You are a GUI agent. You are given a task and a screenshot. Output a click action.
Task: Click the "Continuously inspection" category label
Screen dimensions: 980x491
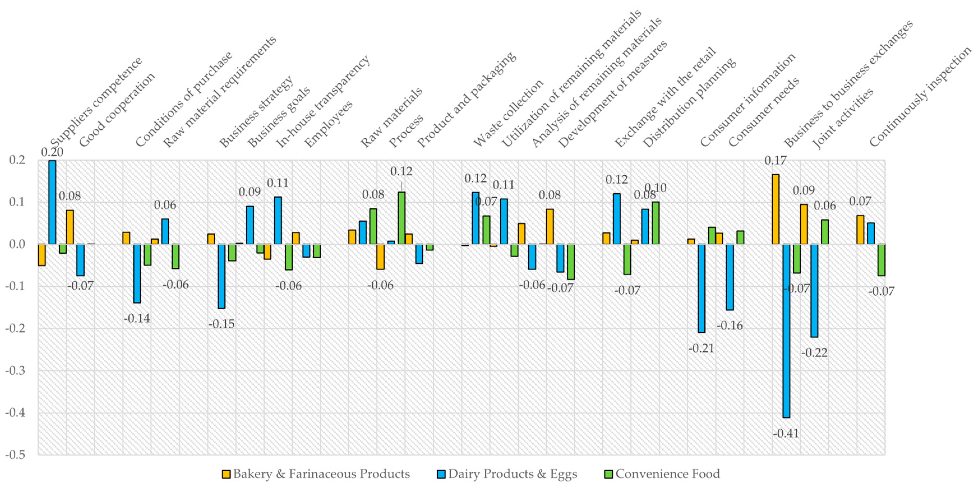pyautogui.click(x=920, y=97)
